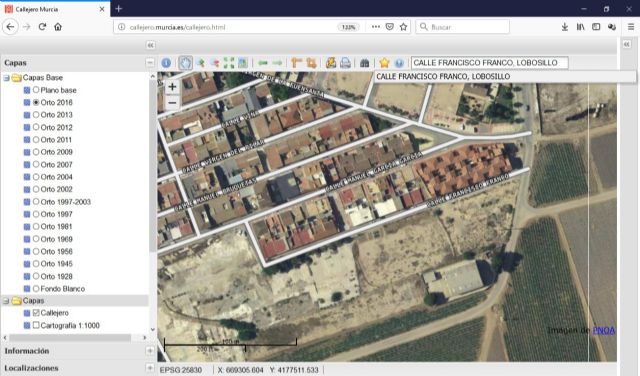
Task: Click the map zoom in plus button
Action: point(172,87)
